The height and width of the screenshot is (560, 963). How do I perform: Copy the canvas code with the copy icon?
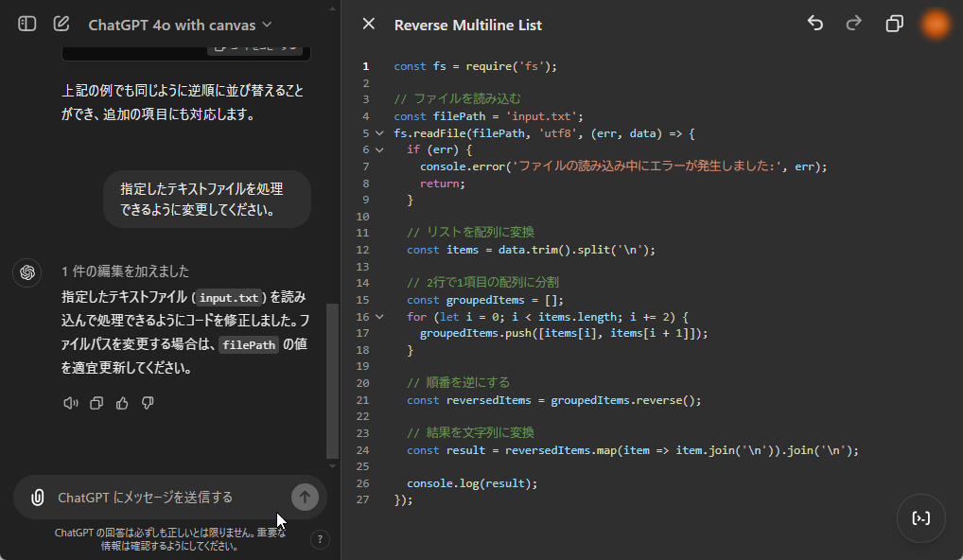pyautogui.click(x=894, y=23)
